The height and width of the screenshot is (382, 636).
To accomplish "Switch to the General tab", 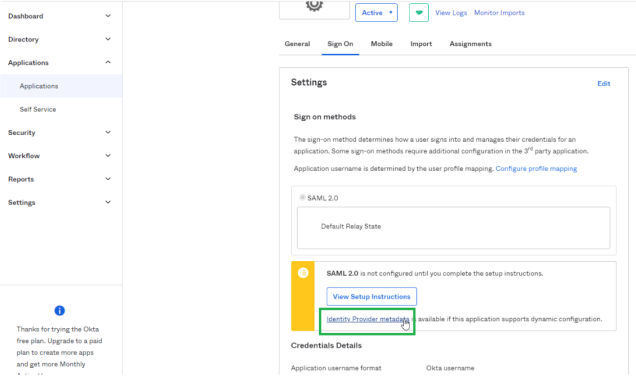I will (297, 44).
